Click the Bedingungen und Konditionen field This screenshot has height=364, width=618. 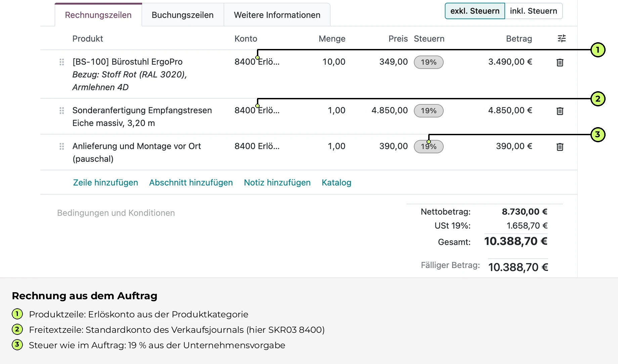coord(116,213)
